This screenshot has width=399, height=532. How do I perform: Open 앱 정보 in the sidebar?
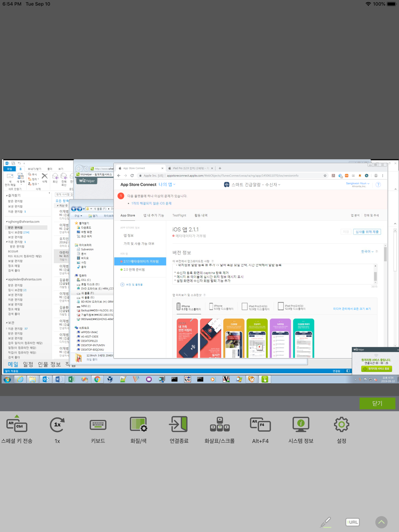click(128, 236)
